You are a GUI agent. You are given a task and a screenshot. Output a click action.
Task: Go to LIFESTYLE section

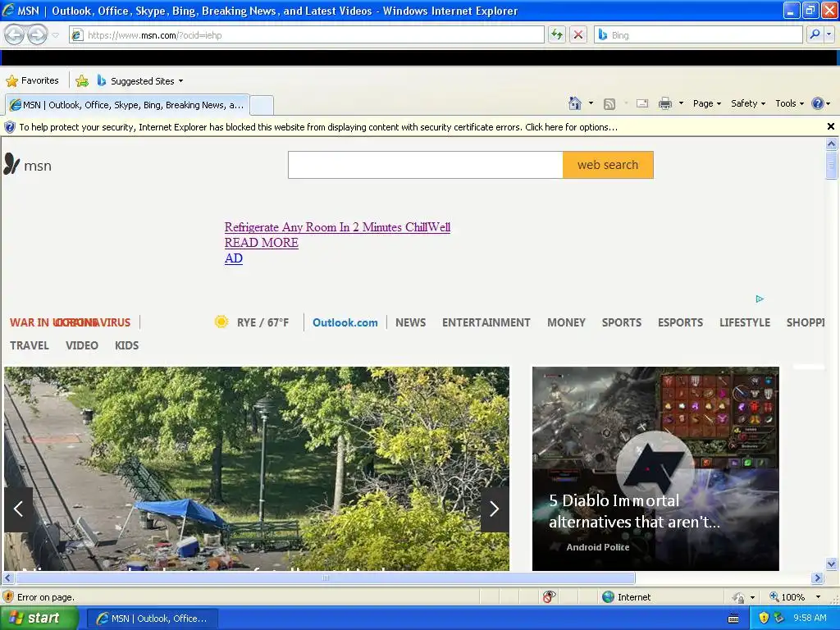click(x=745, y=322)
